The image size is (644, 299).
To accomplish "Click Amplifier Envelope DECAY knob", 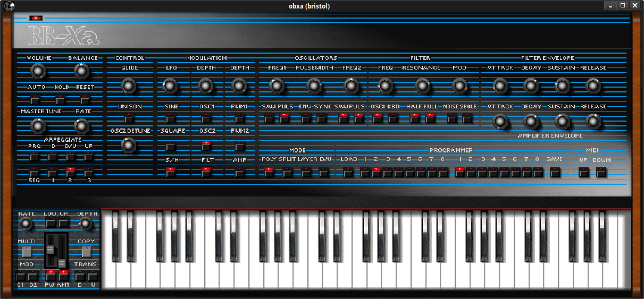I will tap(531, 122).
